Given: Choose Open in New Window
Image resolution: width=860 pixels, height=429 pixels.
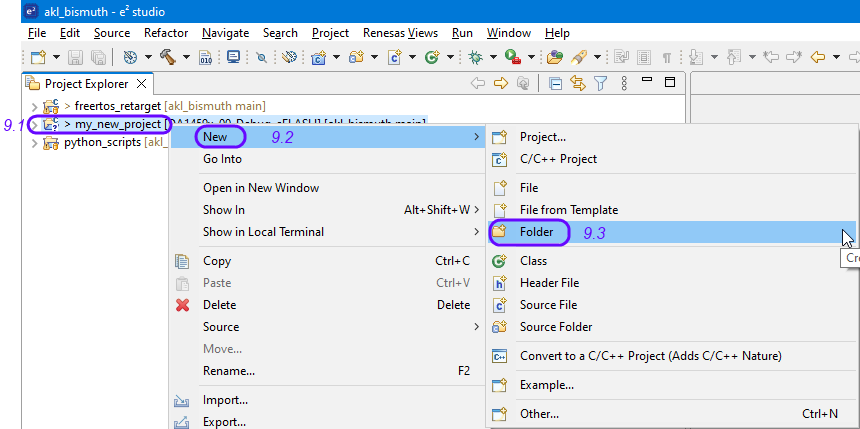Looking at the screenshot, I should coord(328,188).
